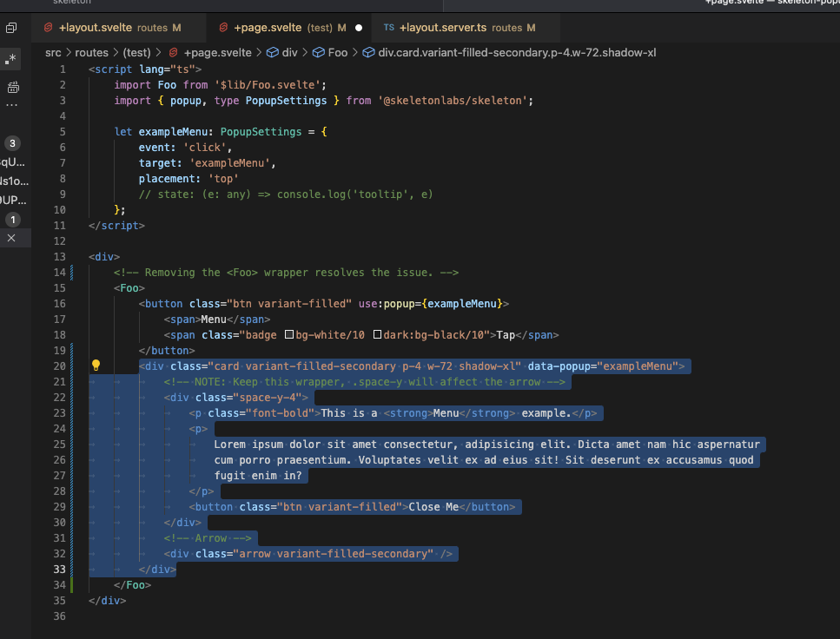Click the card icon in the activity bar

11,88
